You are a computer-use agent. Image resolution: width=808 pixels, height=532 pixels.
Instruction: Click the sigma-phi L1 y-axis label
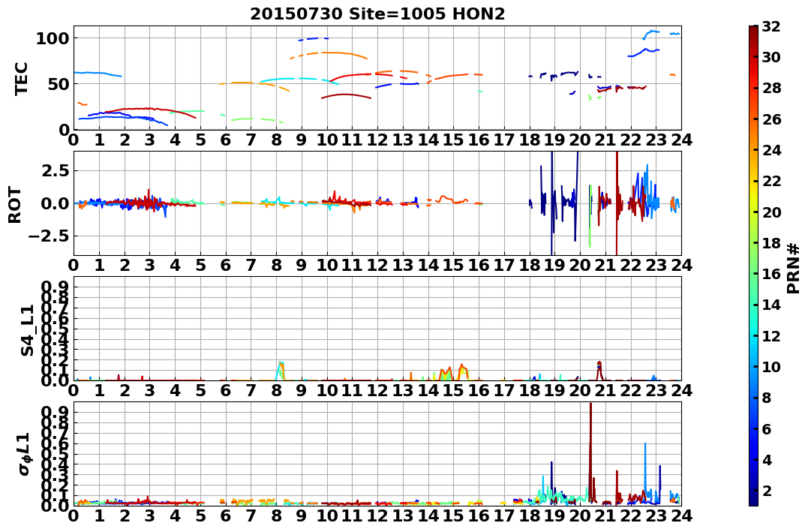click(24, 454)
